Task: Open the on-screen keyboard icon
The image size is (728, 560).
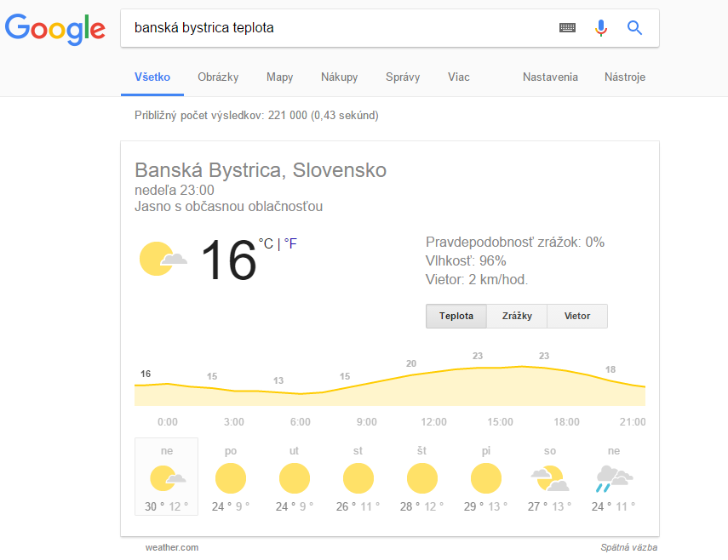Action: tap(567, 28)
